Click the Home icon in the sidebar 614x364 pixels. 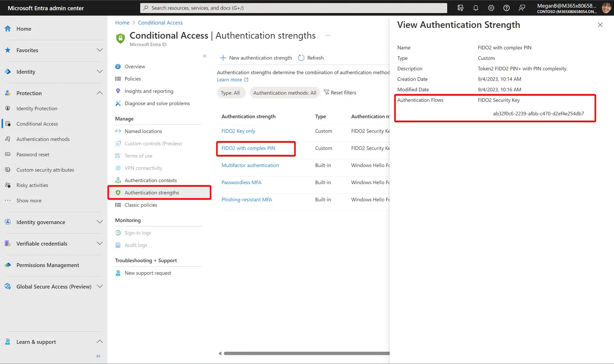[8, 29]
